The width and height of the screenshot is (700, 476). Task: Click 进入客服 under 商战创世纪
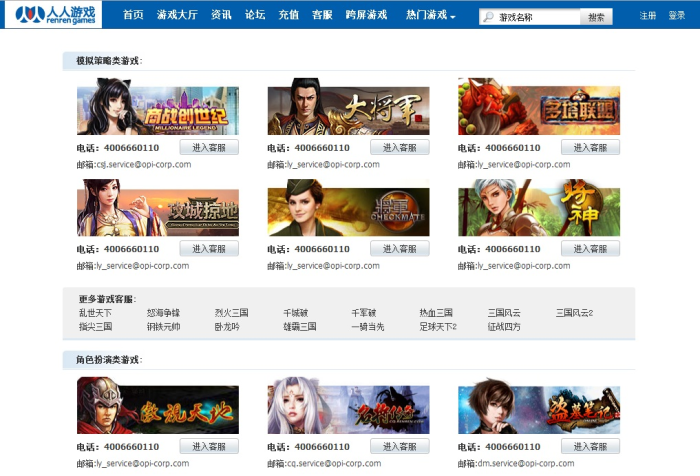209,147
